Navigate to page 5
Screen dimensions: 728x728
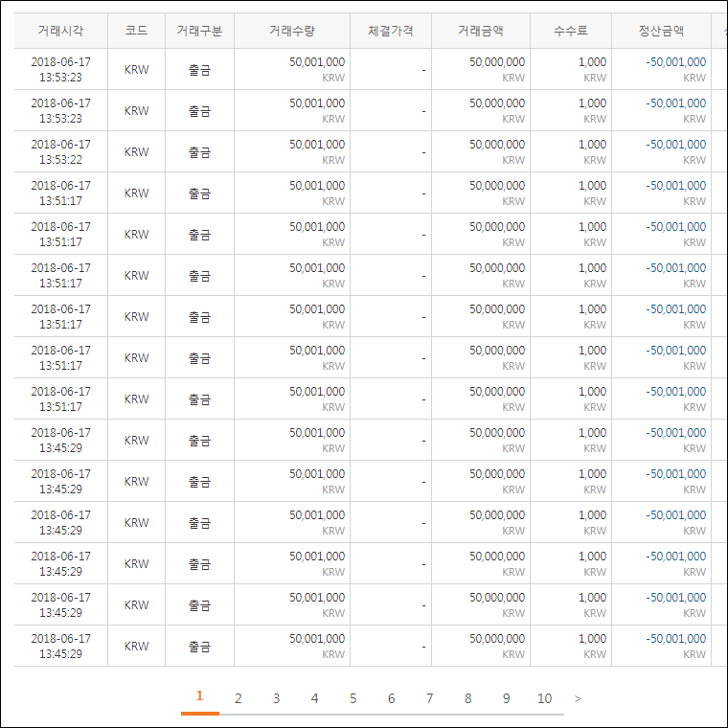(353, 698)
